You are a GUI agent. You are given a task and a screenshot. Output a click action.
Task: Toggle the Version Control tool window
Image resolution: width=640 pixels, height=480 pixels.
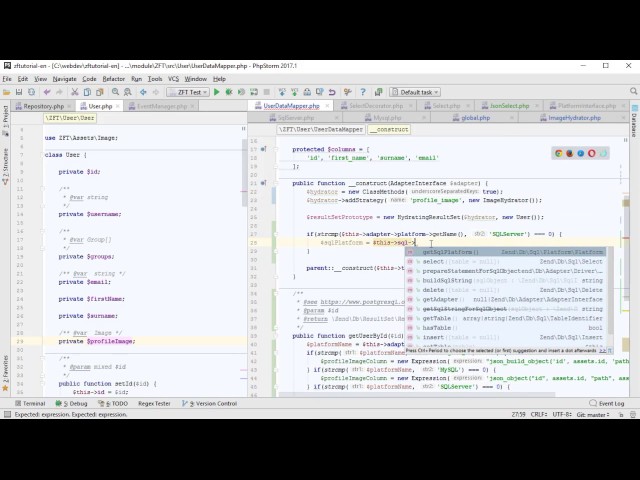[x=209, y=403]
